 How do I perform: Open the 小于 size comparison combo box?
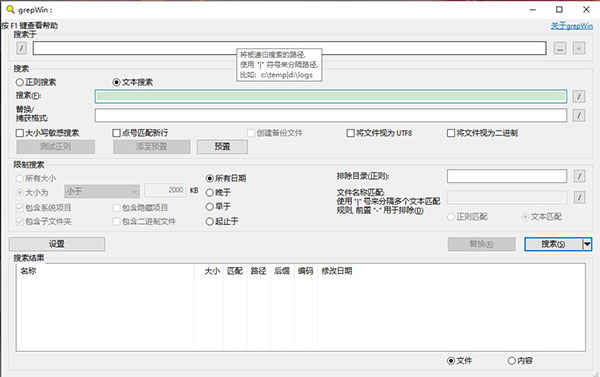point(102,191)
